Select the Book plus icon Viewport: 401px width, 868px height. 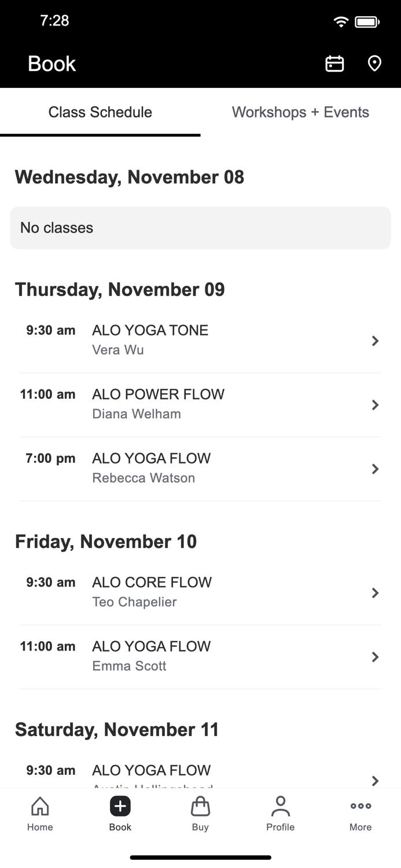(120, 806)
